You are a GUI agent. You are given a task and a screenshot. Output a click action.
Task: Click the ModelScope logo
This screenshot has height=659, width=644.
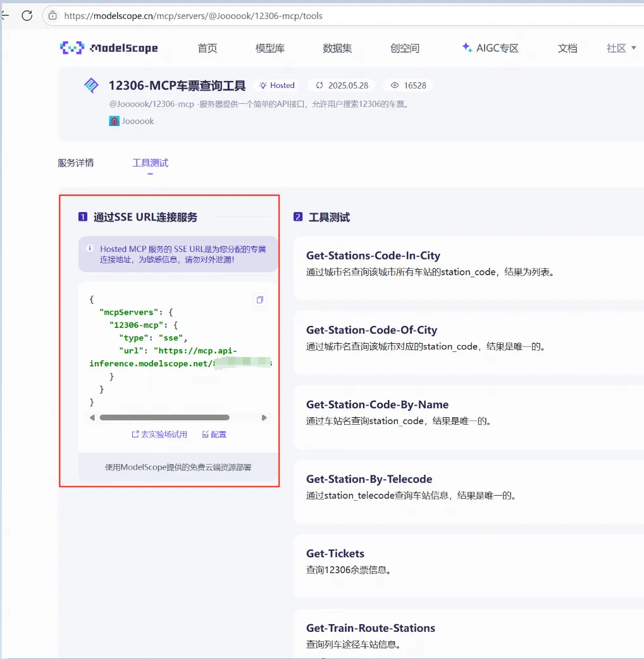tap(109, 48)
